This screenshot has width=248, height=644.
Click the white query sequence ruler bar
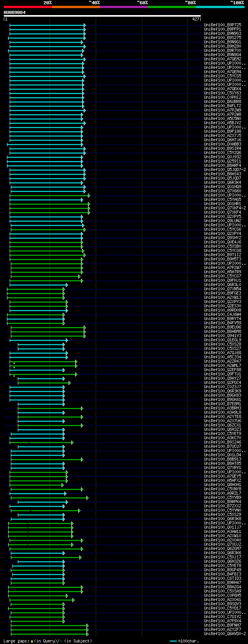(x=102, y=16)
